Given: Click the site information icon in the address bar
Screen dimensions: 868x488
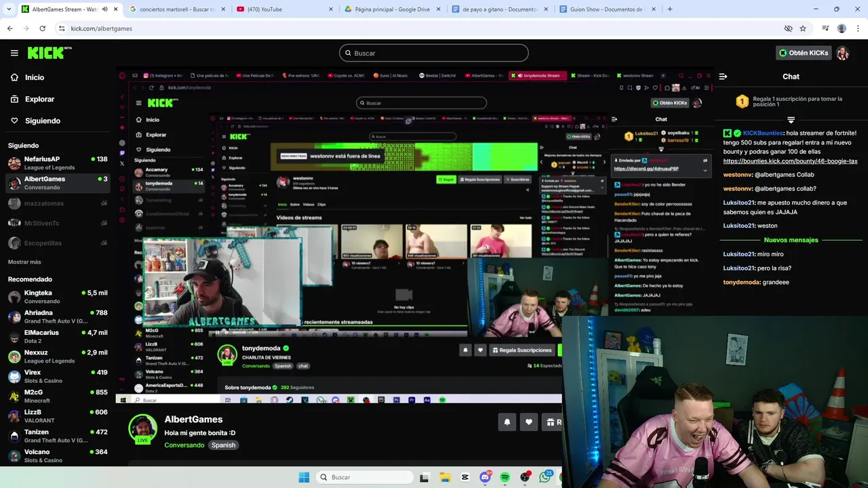Looking at the screenshot, I should 62,28.
